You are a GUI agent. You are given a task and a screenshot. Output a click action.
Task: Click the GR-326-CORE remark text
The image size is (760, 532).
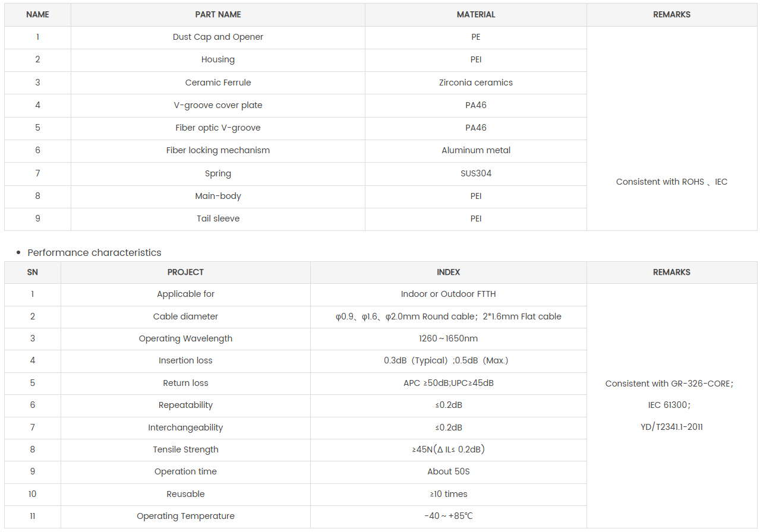pos(669,384)
